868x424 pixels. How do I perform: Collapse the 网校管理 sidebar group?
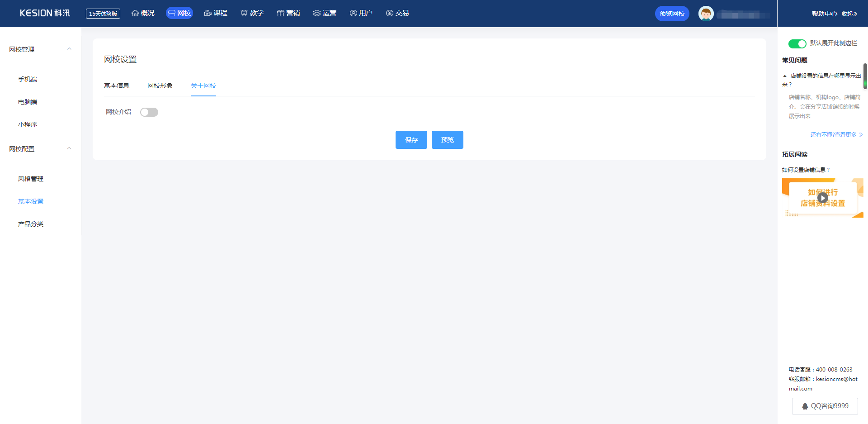pyautogui.click(x=69, y=49)
